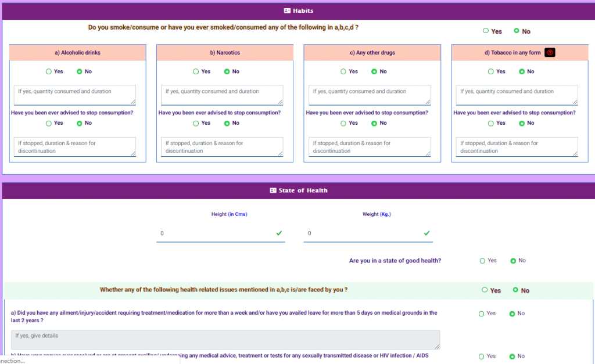The width and height of the screenshot is (595, 364).
Task: Click other drugs discontinuation reason textarea
Action: pyautogui.click(x=370, y=147)
